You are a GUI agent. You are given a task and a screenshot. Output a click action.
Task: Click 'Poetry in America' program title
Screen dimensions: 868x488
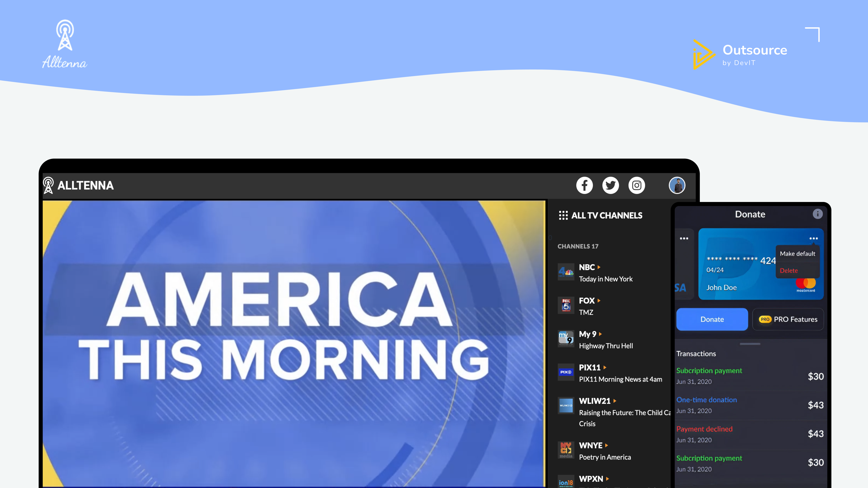[x=605, y=457]
